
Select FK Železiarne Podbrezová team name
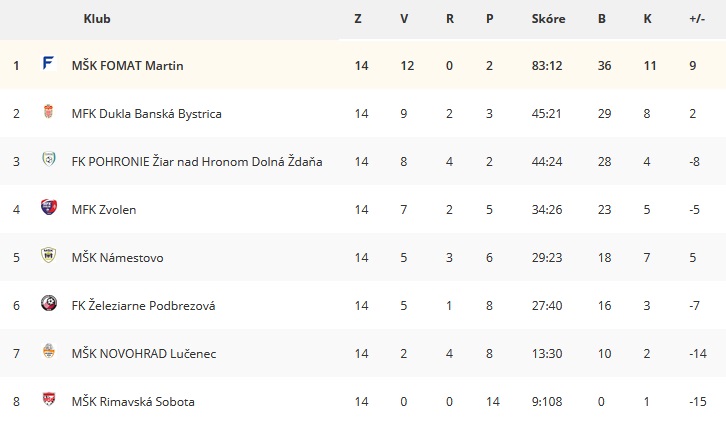click(144, 306)
